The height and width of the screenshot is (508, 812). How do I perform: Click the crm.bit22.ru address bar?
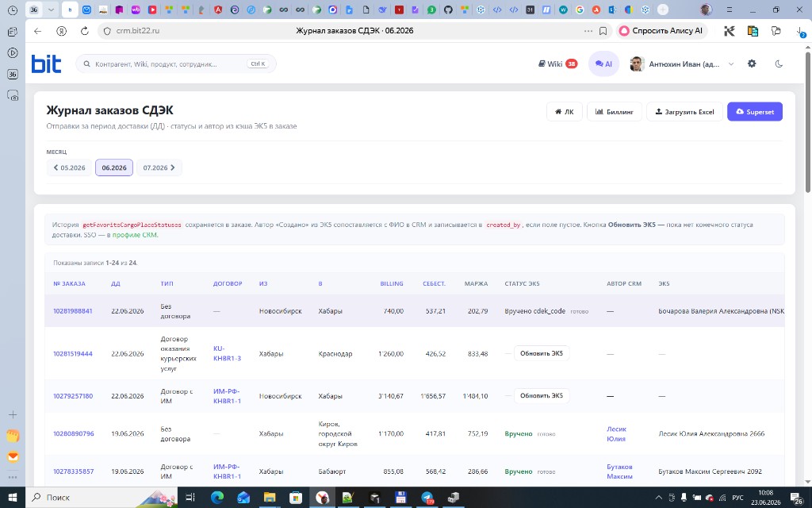(138, 31)
